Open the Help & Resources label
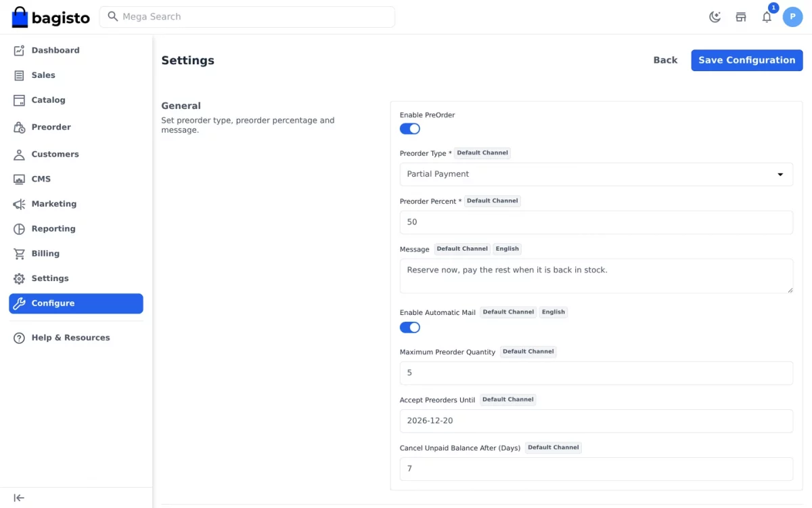The image size is (812, 508). coord(71,338)
